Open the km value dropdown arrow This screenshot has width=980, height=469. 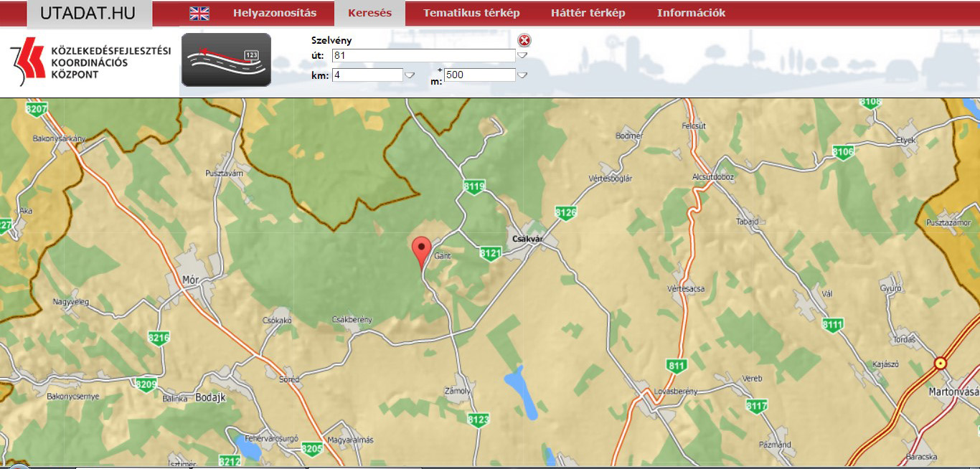coord(410,75)
